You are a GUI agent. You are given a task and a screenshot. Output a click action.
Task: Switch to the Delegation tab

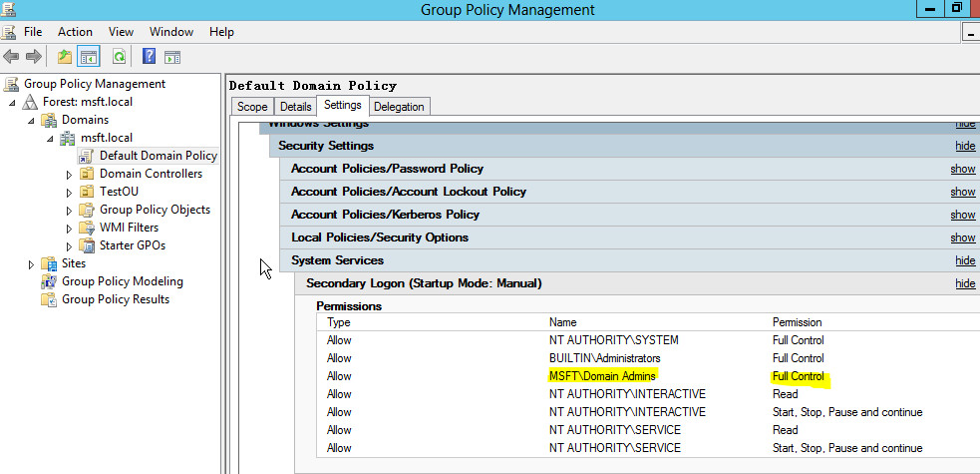(x=399, y=107)
